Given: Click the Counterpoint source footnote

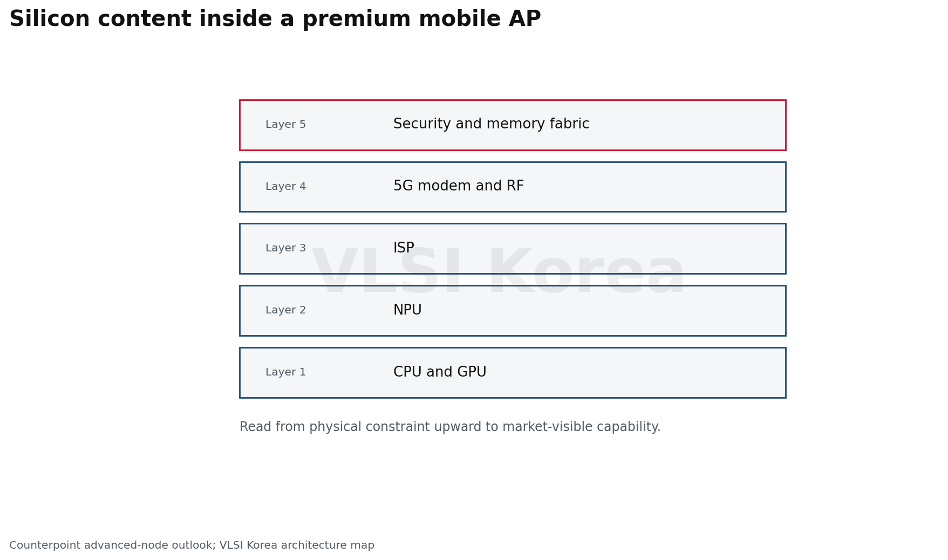Looking at the screenshot, I should point(192,545).
